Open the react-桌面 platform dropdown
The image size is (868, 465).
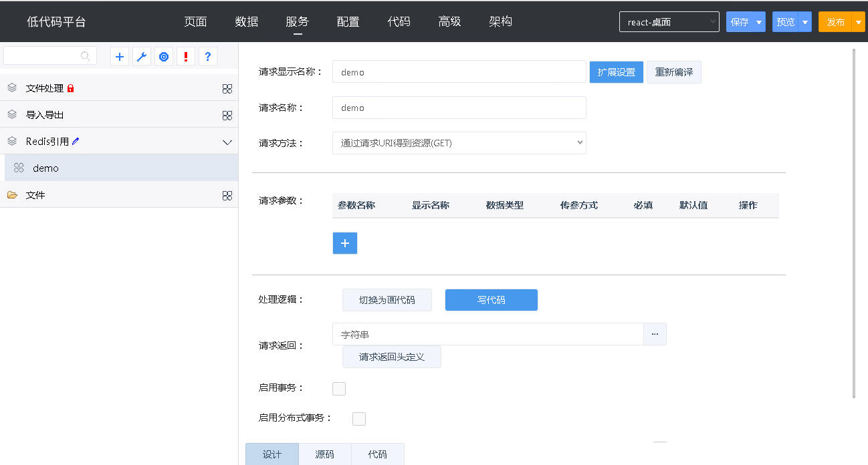pyautogui.click(x=669, y=22)
